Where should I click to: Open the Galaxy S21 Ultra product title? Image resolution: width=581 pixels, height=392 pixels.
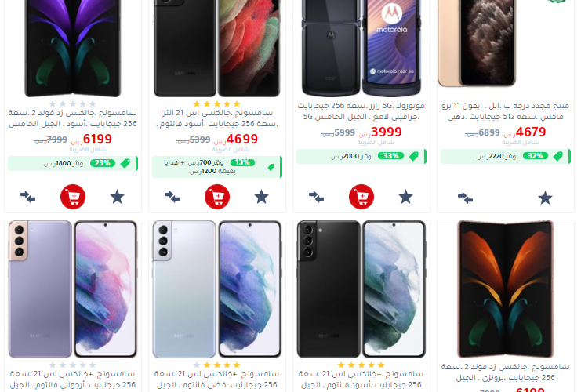pyautogui.click(x=217, y=118)
